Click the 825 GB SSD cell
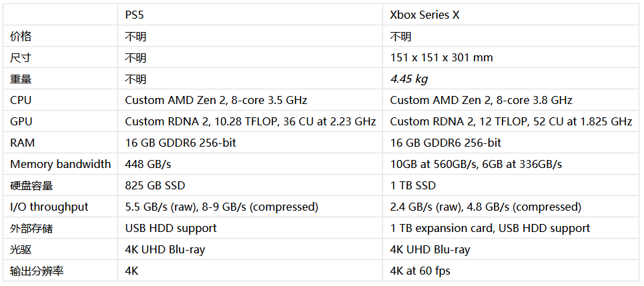Image resolution: width=644 pixels, height=286 pixels. [x=155, y=185]
